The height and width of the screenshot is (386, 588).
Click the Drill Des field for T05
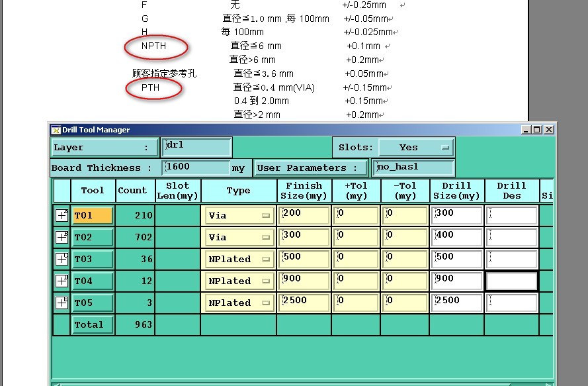click(x=511, y=303)
